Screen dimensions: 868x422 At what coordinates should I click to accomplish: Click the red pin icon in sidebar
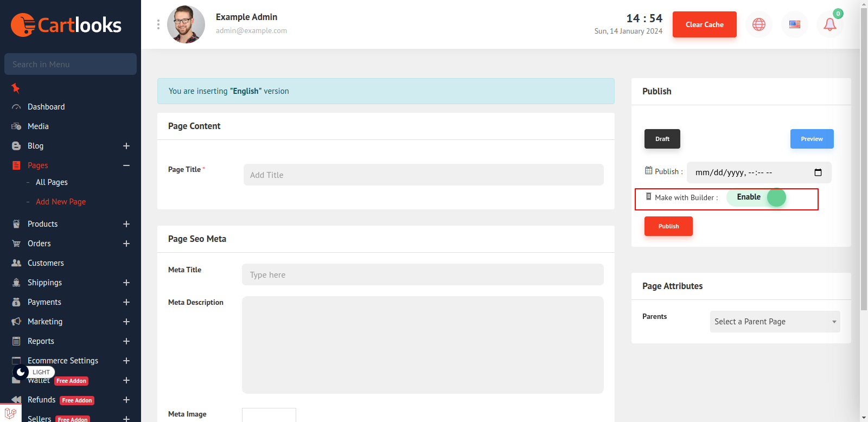(16, 88)
